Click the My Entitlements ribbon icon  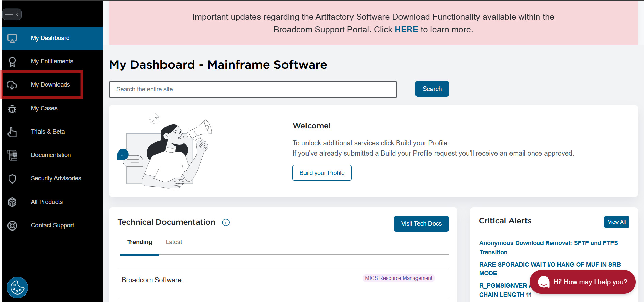pos(12,62)
